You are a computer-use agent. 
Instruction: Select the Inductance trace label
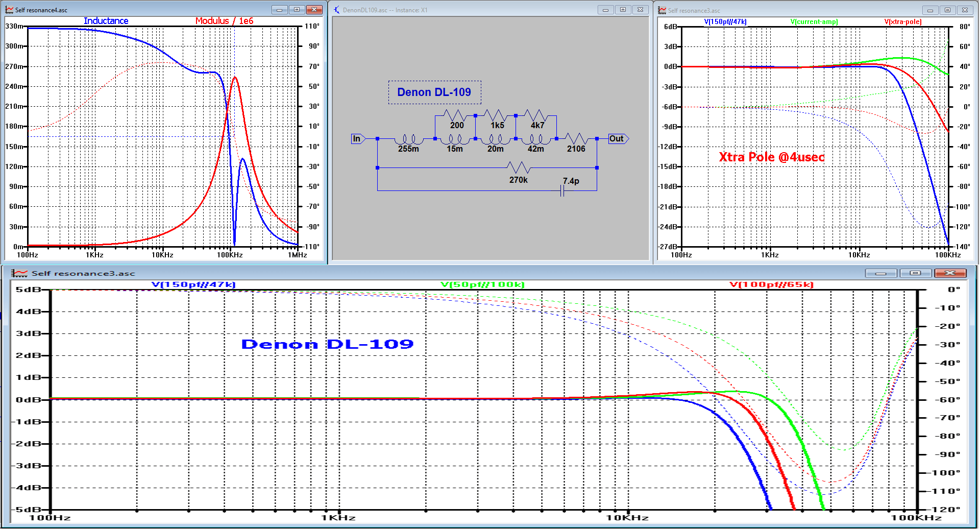(106, 21)
